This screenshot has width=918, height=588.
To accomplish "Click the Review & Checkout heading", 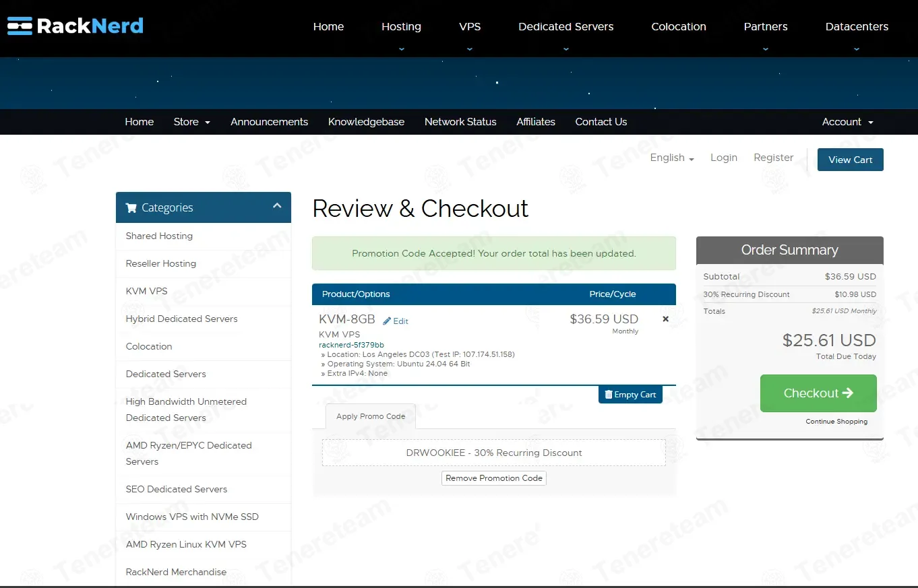I will tap(421, 209).
